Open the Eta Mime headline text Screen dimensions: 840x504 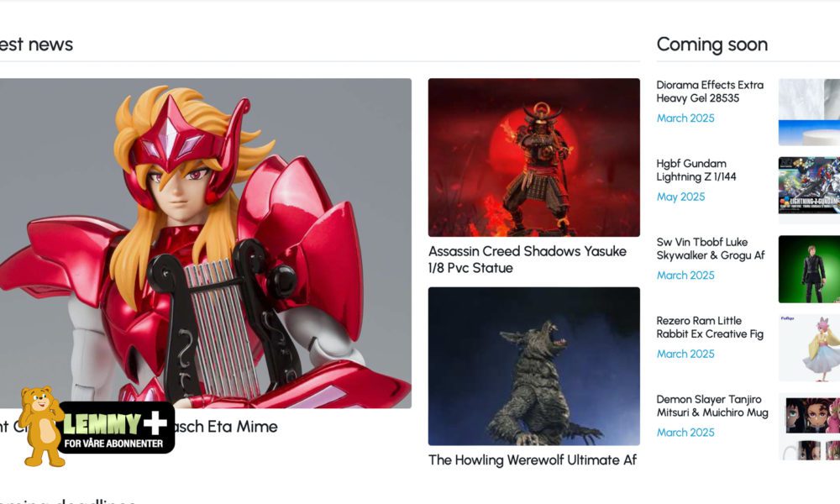139,427
